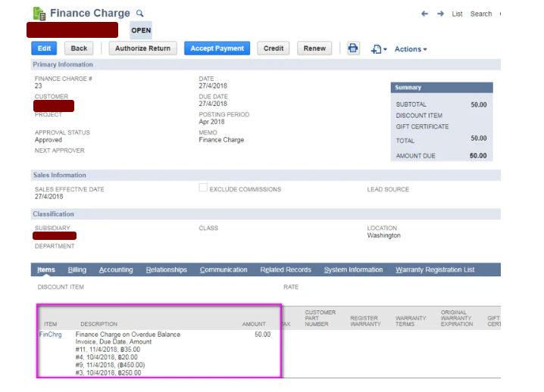Click the SUBTOTAL value in Summary
This screenshot has height=392, width=544.
click(478, 104)
